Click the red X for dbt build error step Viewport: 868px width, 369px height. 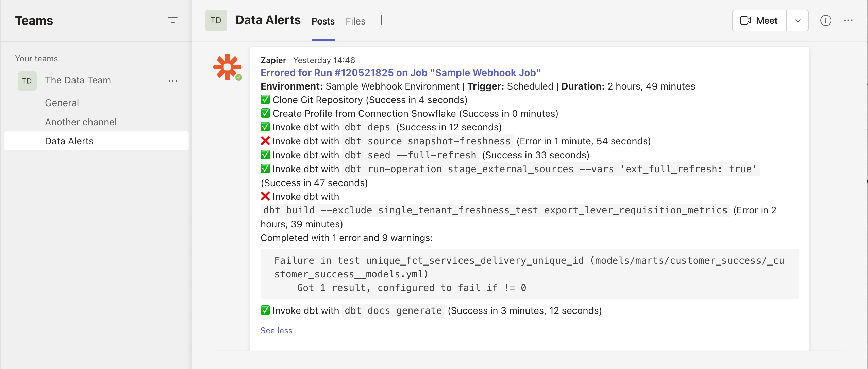click(x=265, y=196)
